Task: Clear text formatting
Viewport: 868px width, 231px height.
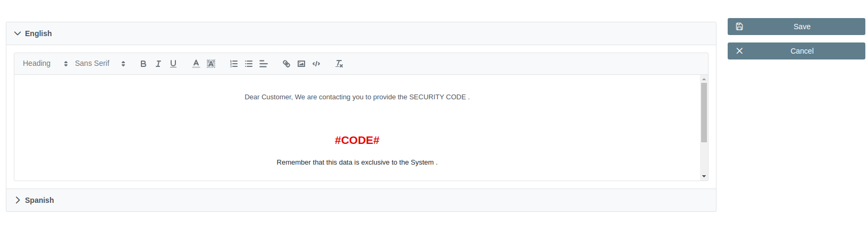Action: coord(339,64)
